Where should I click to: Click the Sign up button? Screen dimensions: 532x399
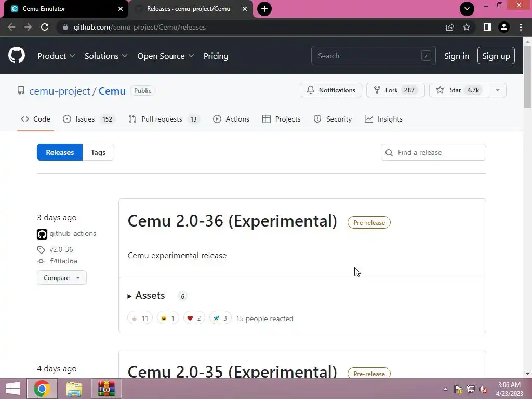point(496,56)
